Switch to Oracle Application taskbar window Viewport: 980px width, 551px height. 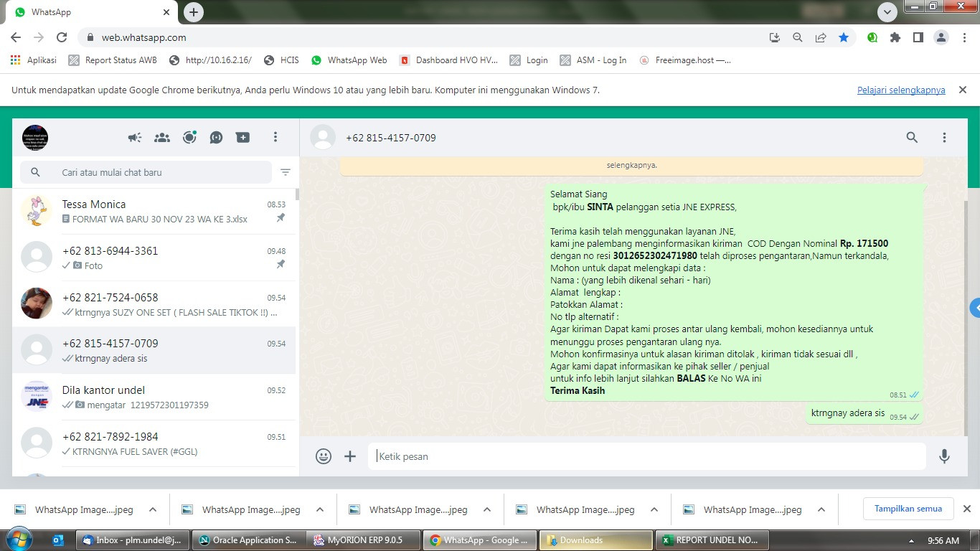point(248,540)
